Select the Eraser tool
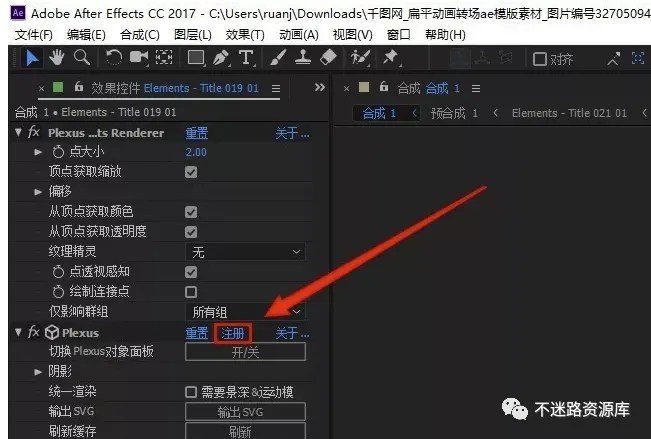The image size is (651, 439). click(328, 58)
